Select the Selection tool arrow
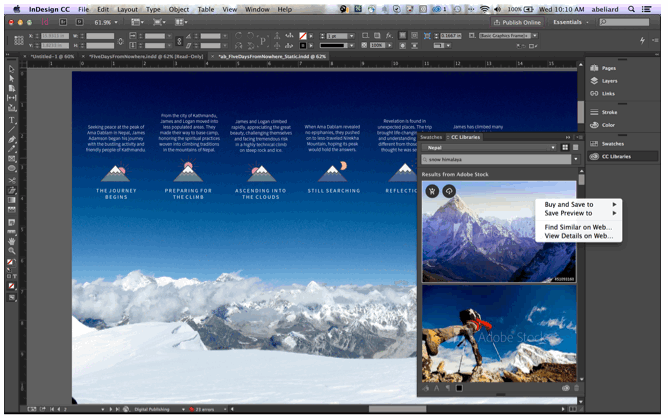The height and width of the screenshot is (418, 668). (12, 69)
